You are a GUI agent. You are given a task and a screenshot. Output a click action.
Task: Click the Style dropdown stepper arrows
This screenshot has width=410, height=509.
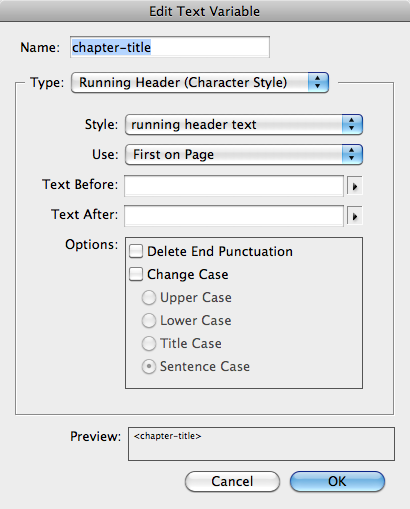pyautogui.click(x=352, y=125)
